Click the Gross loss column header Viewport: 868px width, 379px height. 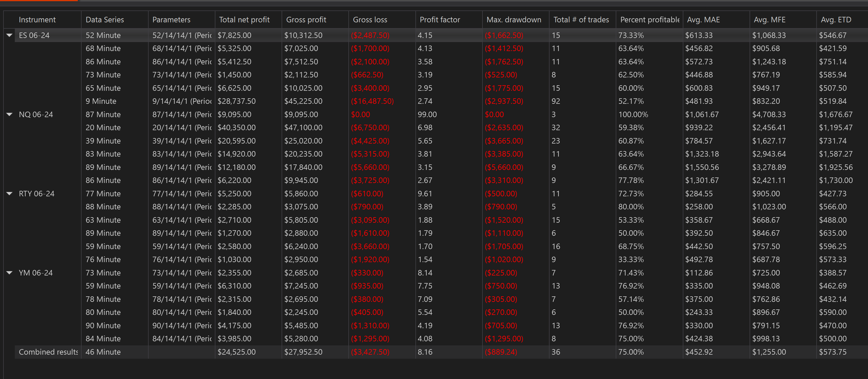tap(370, 19)
